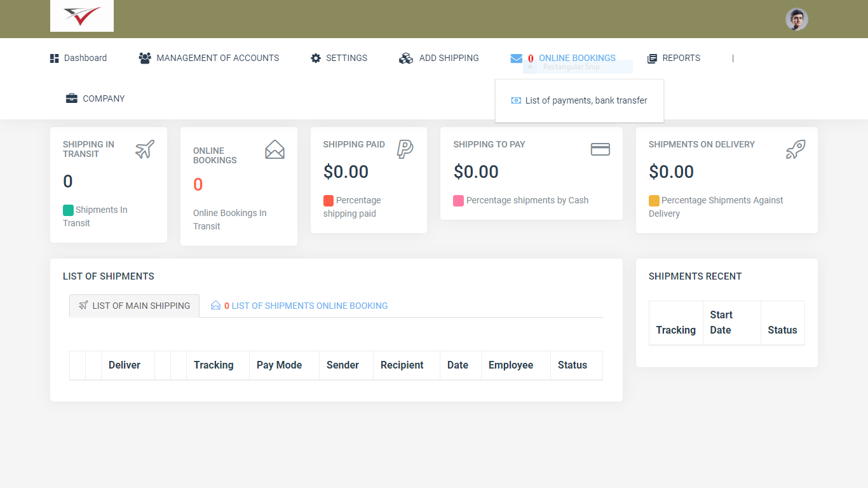Switch to List of Shipments Online Booking tab
Viewport: 868px width, 488px height.
tap(300, 306)
